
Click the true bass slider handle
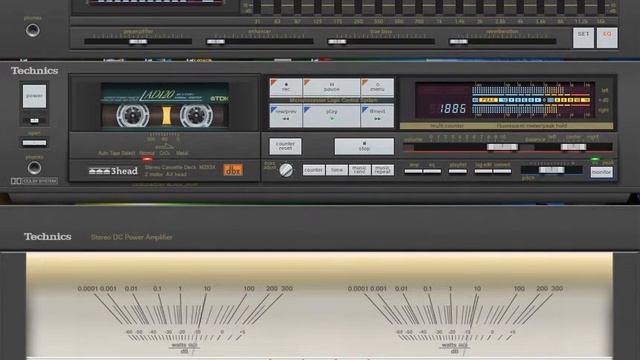click(x=337, y=42)
